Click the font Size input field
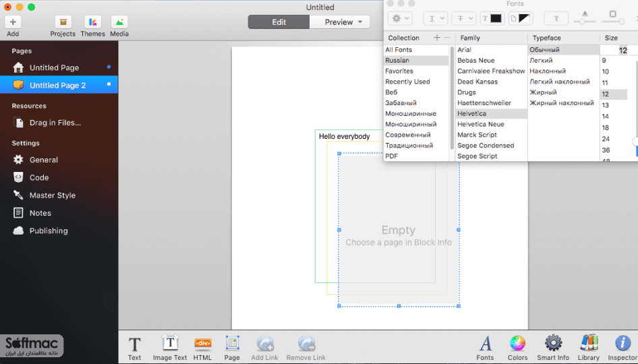 (615, 51)
